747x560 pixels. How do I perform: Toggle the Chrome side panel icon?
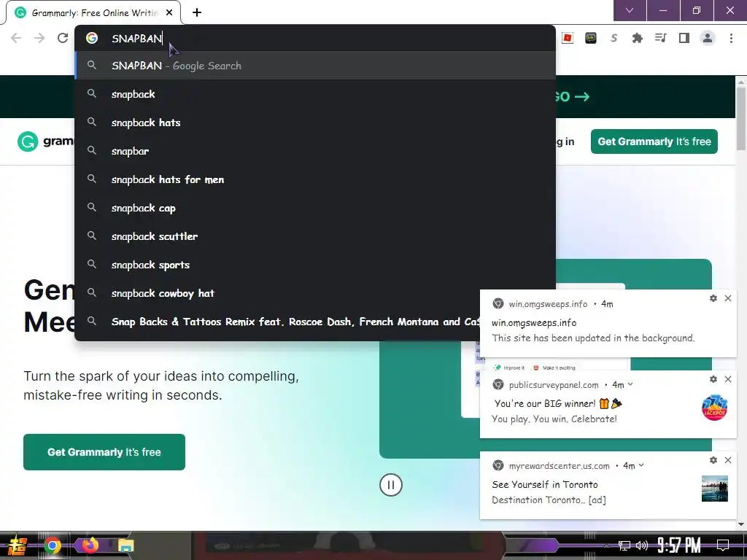(x=684, y=38)
